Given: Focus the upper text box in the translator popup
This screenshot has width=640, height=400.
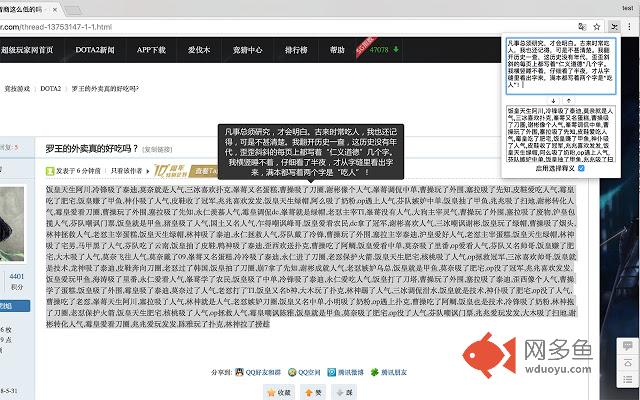Looking at the screenshot, I should click(560, 66).
